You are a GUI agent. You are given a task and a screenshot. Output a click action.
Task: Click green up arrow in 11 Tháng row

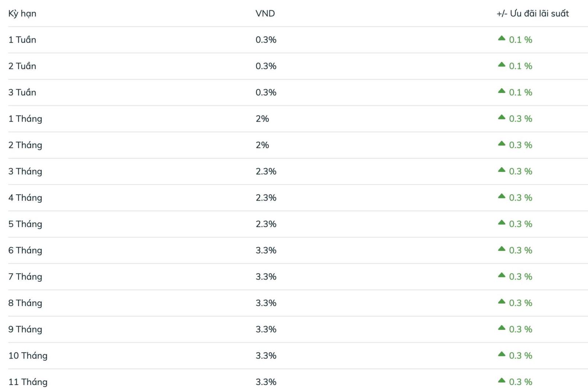click(x=501, y=380)
